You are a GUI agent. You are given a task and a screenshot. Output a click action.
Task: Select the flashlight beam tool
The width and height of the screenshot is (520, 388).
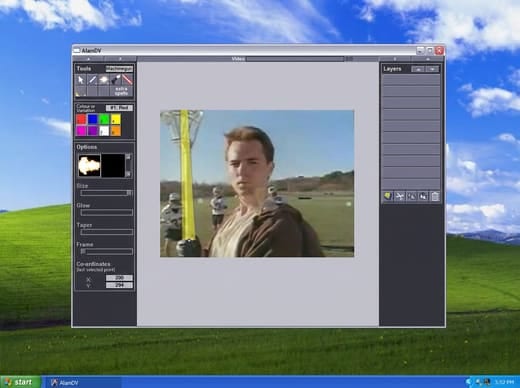coord(115,80)
